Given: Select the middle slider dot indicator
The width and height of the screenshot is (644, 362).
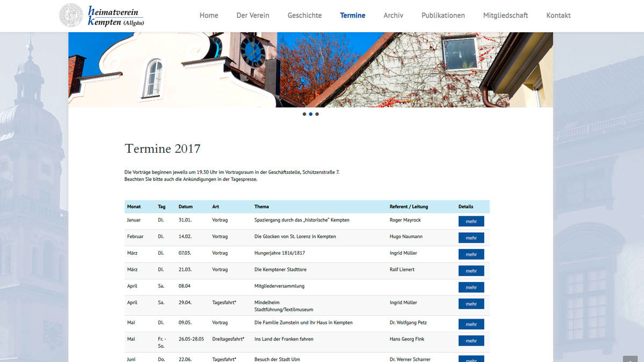Looking at the screenshot, I should coord(311,114).
